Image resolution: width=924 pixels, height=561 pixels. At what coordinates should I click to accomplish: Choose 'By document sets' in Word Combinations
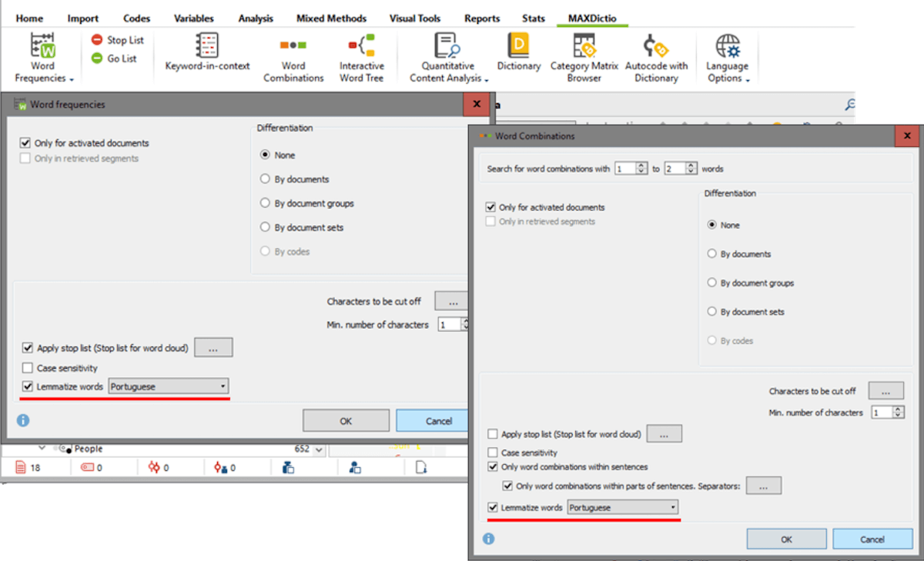pos(712,312)
